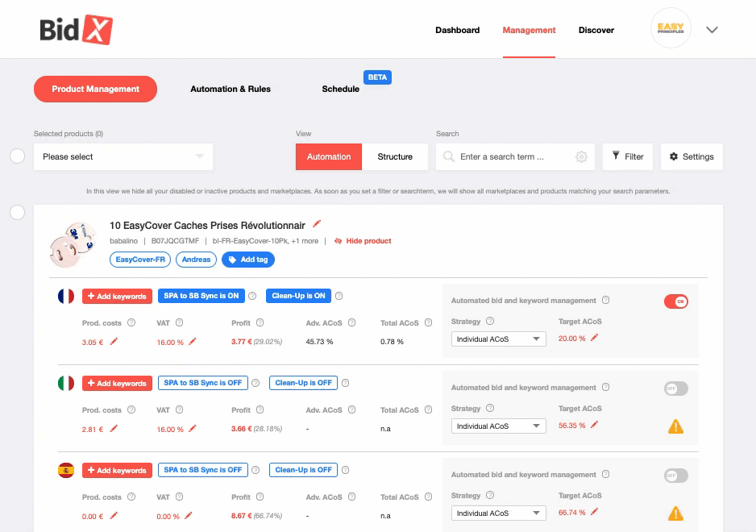The height and width of the screenshot is (532, 756).
Task: Click the Andreas tag
Action: point(196,260)
